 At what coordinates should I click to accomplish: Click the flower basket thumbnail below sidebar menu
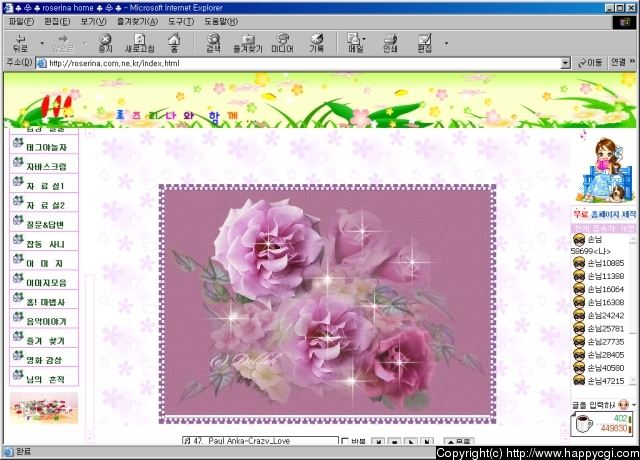[x=44, y=408]
